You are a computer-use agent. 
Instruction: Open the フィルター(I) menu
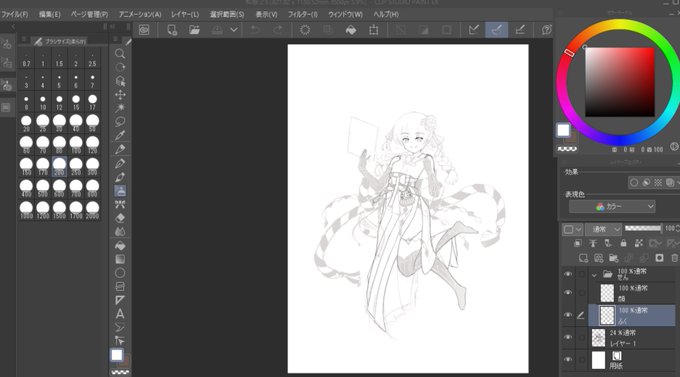tap(303, 14)
